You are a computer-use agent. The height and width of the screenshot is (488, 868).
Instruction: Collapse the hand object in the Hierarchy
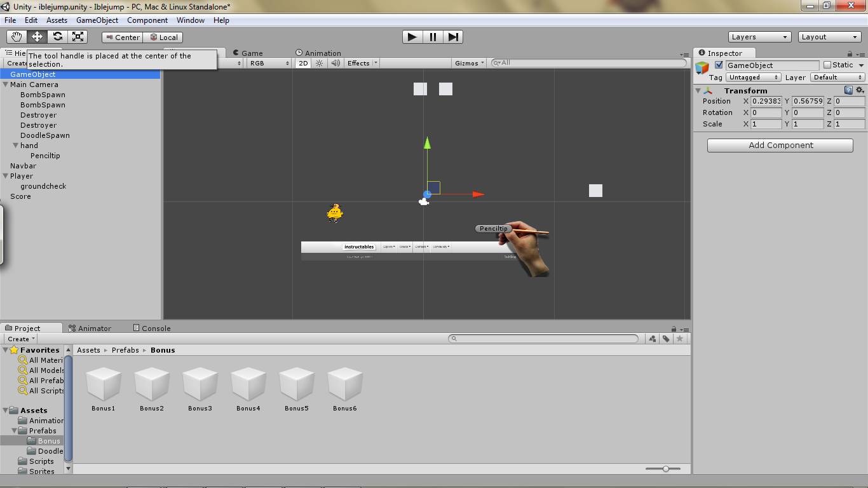pyautogui.click(x=15, y=146)
